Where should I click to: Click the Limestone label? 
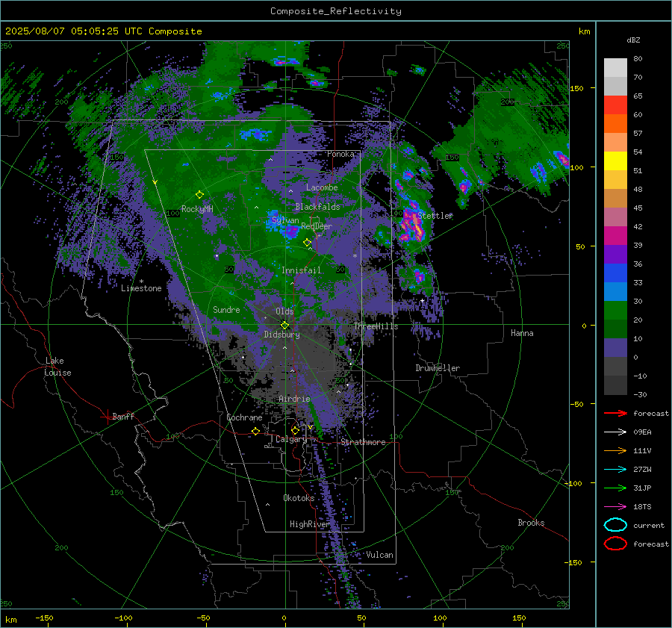[x=141, y=288]
